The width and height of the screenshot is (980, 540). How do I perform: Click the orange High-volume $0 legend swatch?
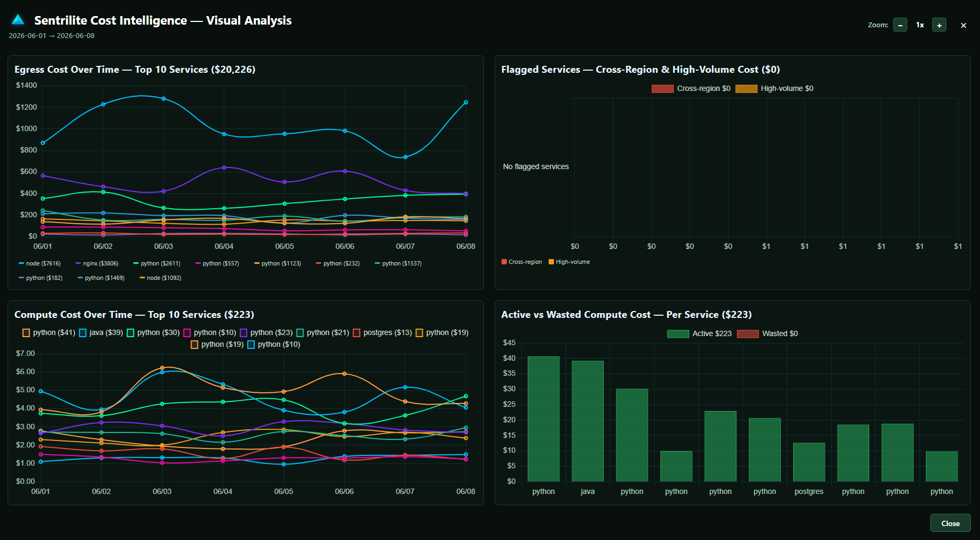click(x=746, y=89)
